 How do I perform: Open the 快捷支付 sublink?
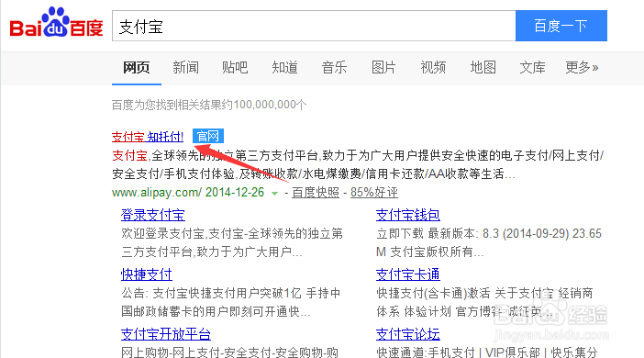(x=146, y=274)
